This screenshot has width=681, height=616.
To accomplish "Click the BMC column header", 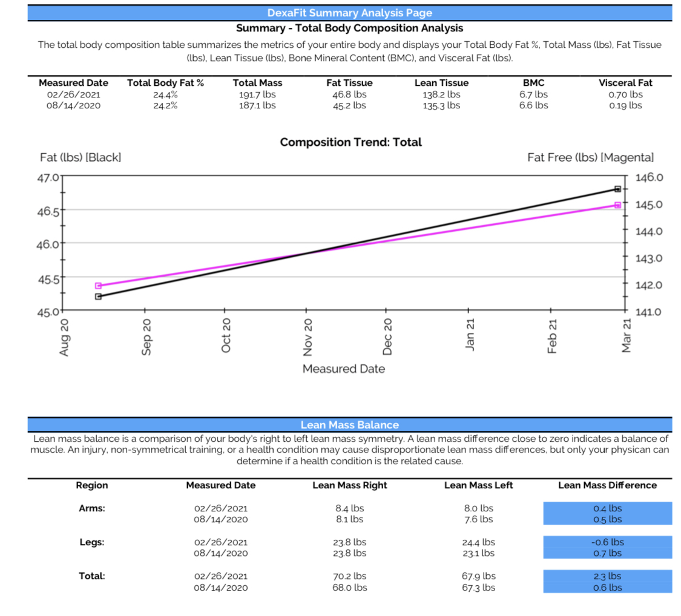I will coord(533,83).
